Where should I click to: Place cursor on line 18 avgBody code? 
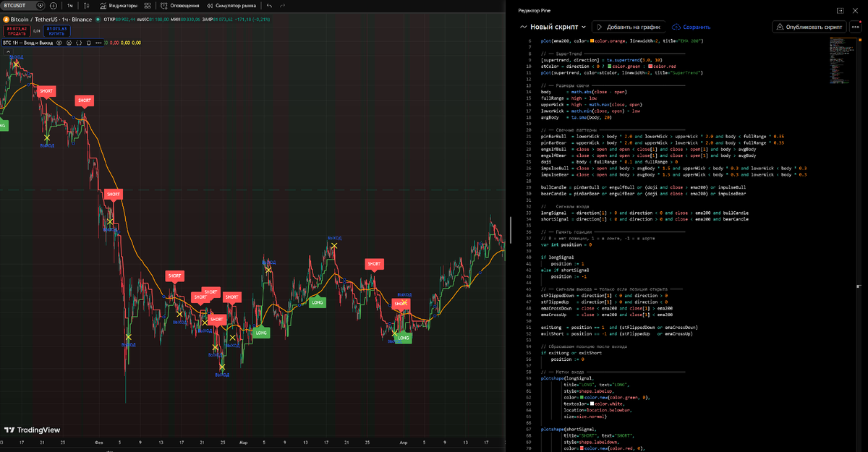pos(575,117)
